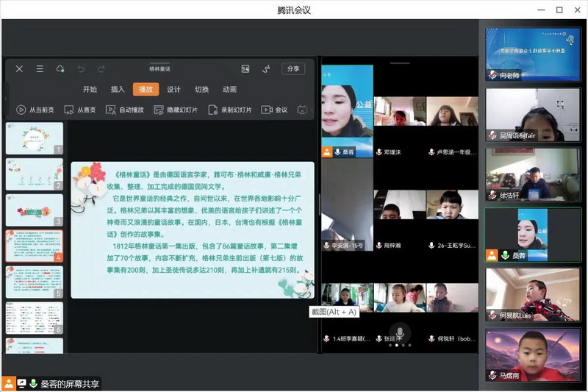Screen dimensions: 588x392
Task: Click the cloud sync icon
Action: [60, 69]
